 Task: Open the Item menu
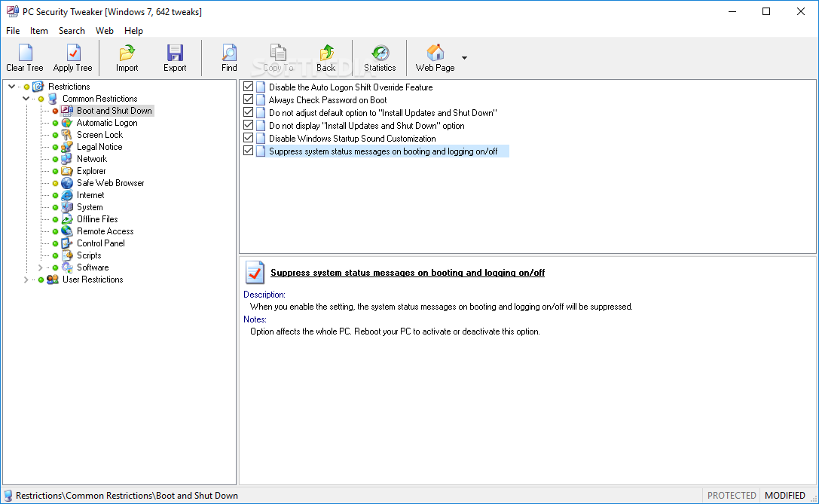click(39, 31)
